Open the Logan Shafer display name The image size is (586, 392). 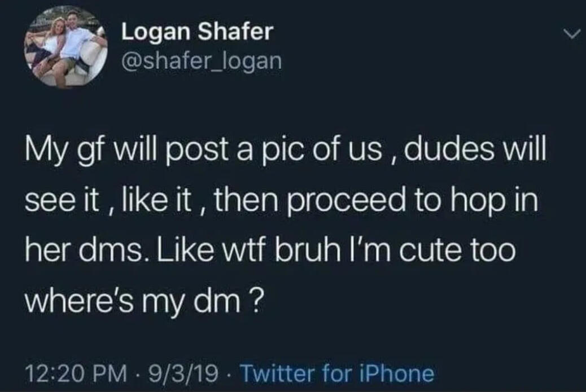196,32
